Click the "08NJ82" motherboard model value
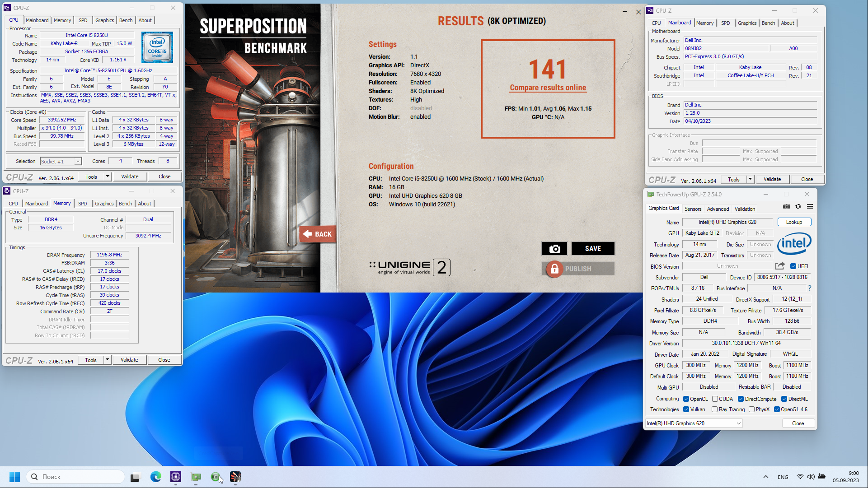Screen dimensions: 868x488 pyautogui.click(x=726, y=48)
